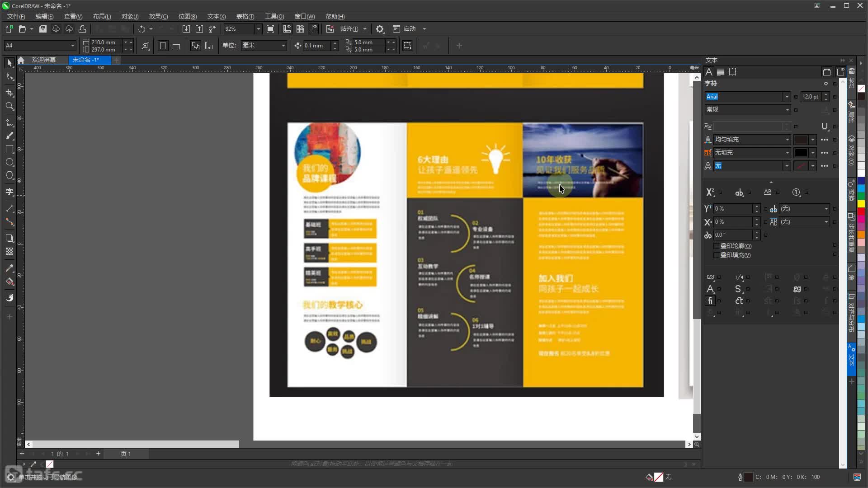
Task: Open text fill settings via the 均匀填充 row's ellipsis button
Action: [x=825, y=140]
